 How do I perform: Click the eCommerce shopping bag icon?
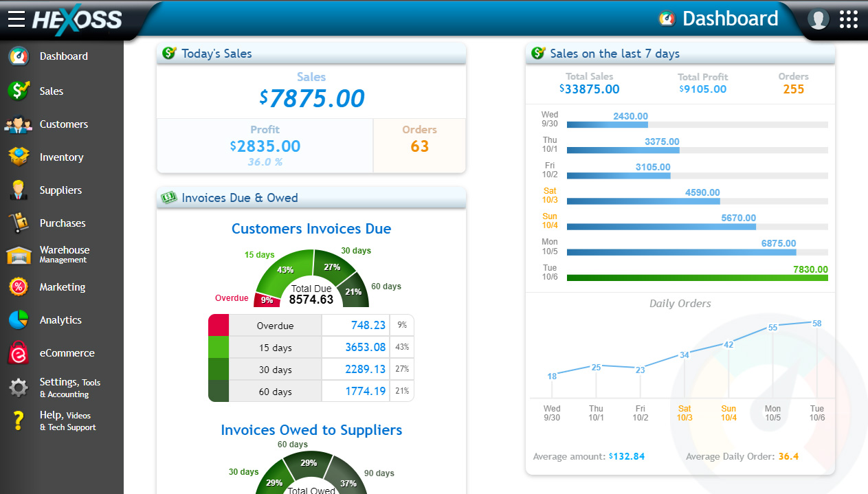[x=19, y=353]
